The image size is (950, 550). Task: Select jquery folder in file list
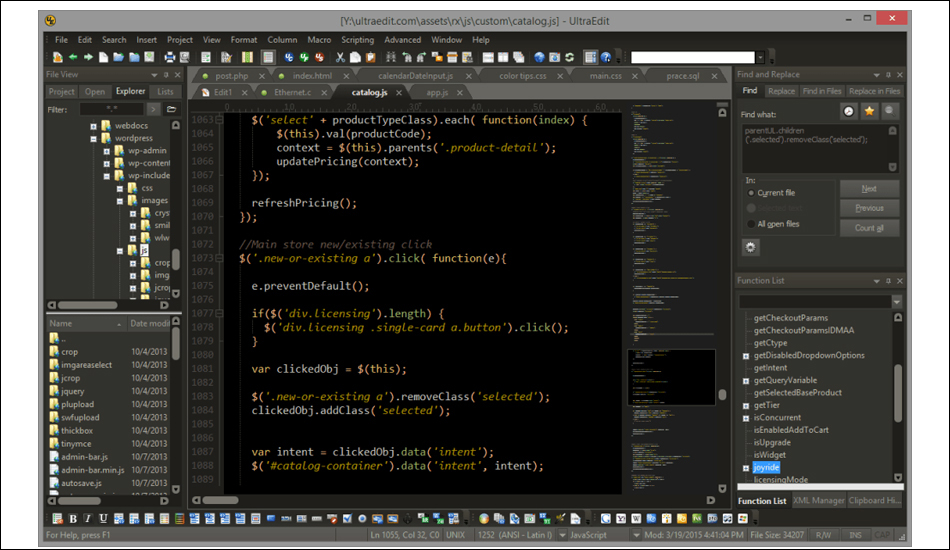click(x=73, y=391)
